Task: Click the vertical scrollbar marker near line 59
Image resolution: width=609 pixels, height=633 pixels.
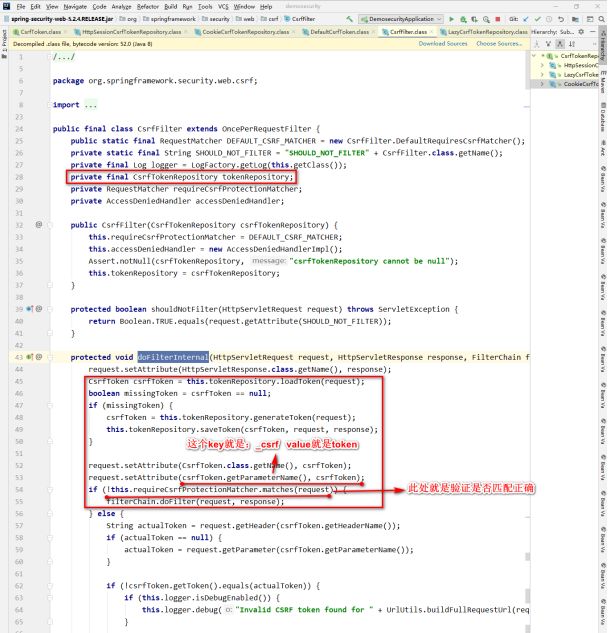Action: [527, 557]
